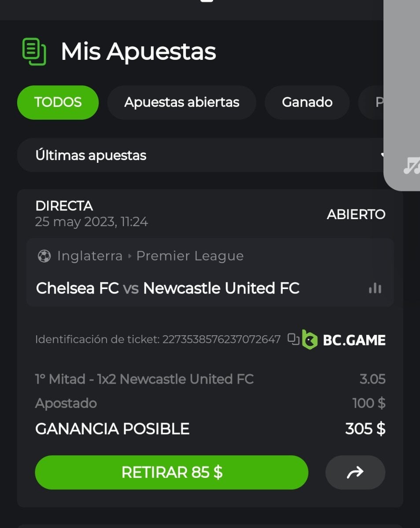Click the green Mis Apuestas document icon
The image size is (420, 528).
click(x=34, y=52)
